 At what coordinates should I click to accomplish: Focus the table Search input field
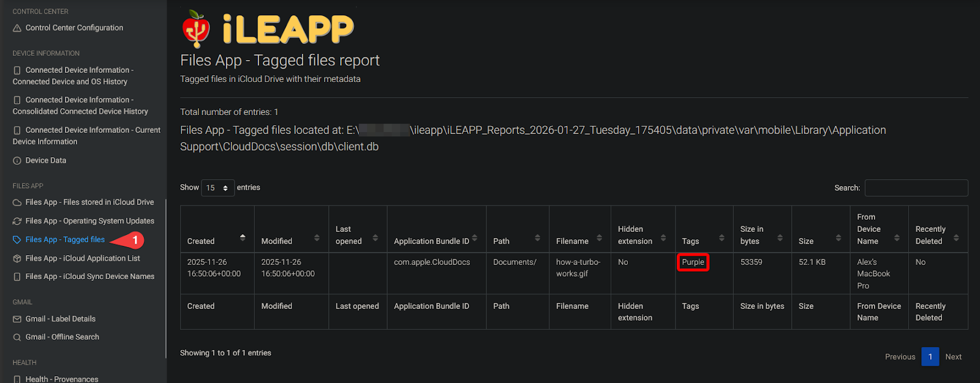coord(916,188)
